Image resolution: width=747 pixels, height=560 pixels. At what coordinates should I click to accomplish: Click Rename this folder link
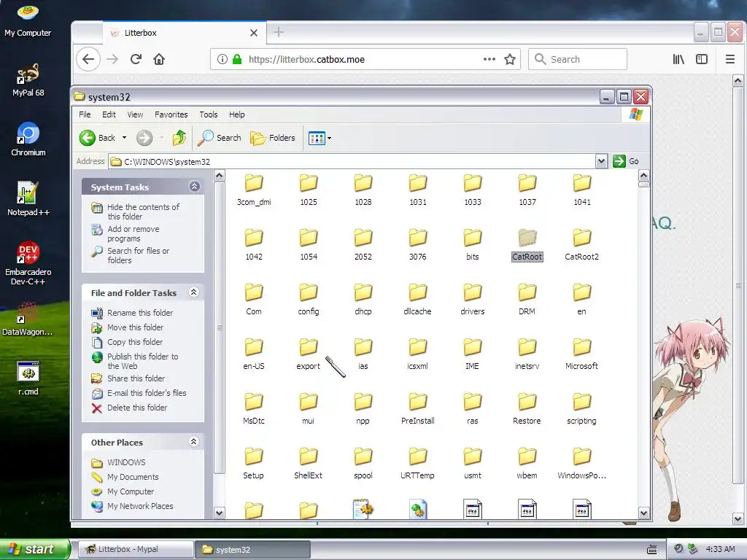pyautogui.click(x=140, y=312)
